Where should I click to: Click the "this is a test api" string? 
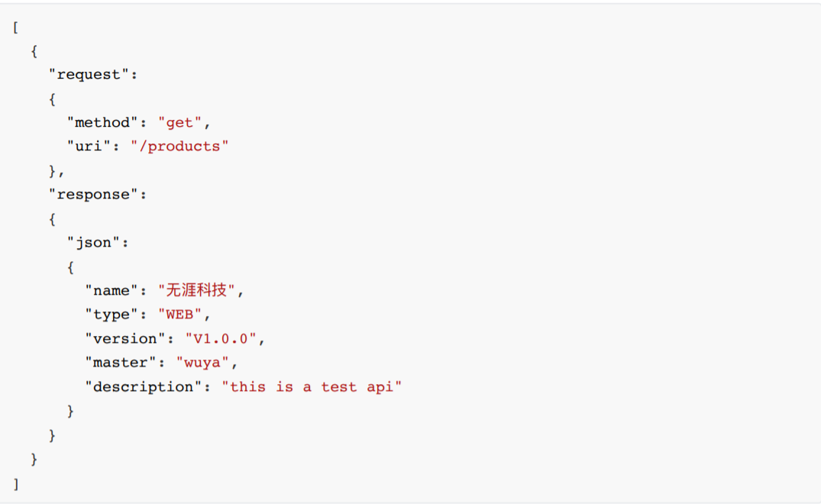coord(312,387)
